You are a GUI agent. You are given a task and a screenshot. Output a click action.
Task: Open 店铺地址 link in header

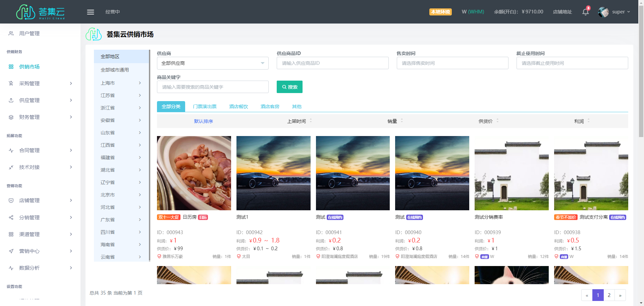562,12
